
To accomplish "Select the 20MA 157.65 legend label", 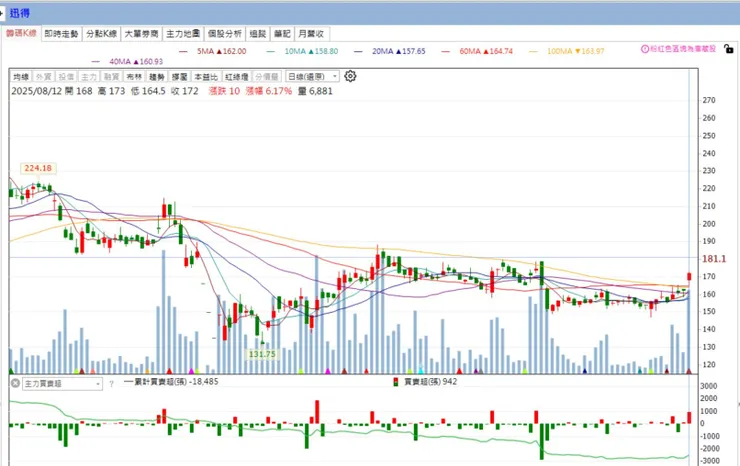I will [x=399, y=51].
